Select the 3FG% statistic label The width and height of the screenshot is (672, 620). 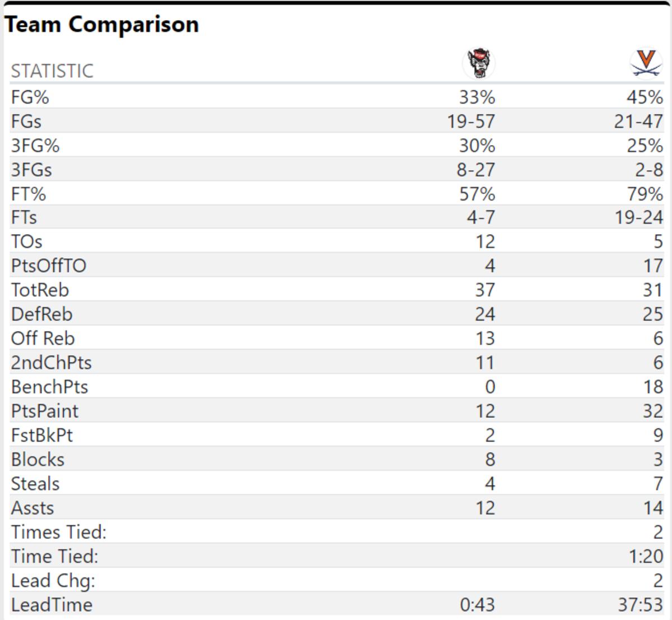35,146
